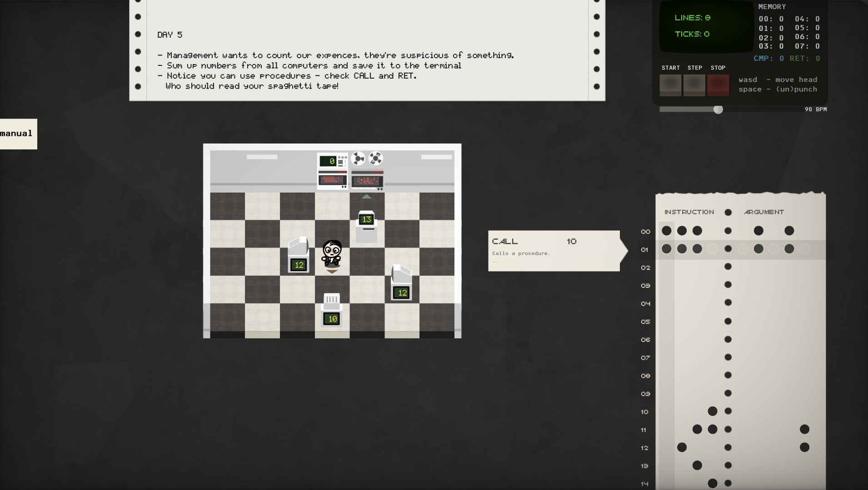Screen dimensions: 868x490
Task: Punch third argument hole in row 01
Action: (x=774, y=249)
